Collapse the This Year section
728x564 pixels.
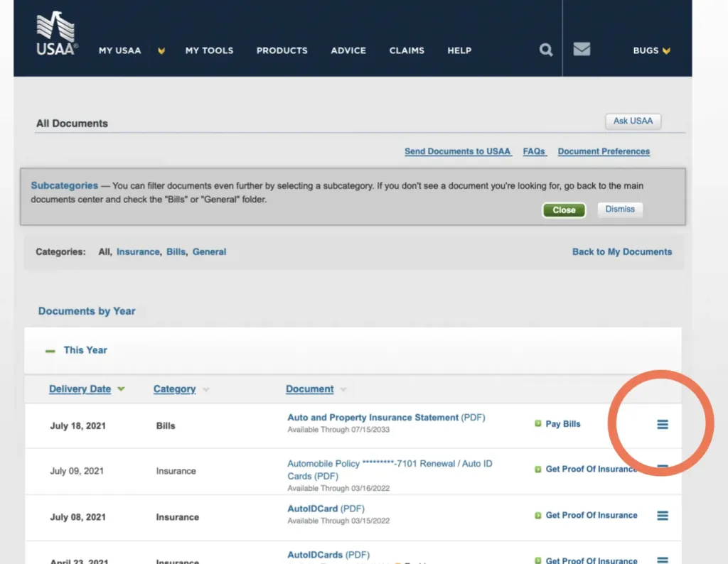(50, 349)
